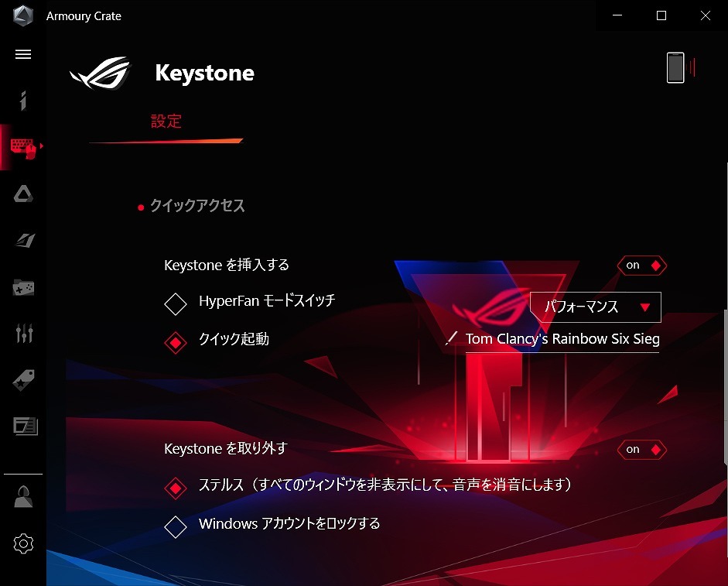Maximize the Armoury Crate window

(661, 15)
